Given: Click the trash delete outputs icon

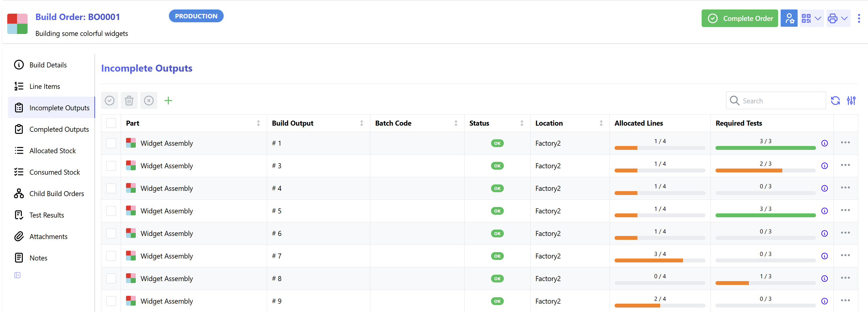Looking at the screenshot, I should (x=129, y=101).
